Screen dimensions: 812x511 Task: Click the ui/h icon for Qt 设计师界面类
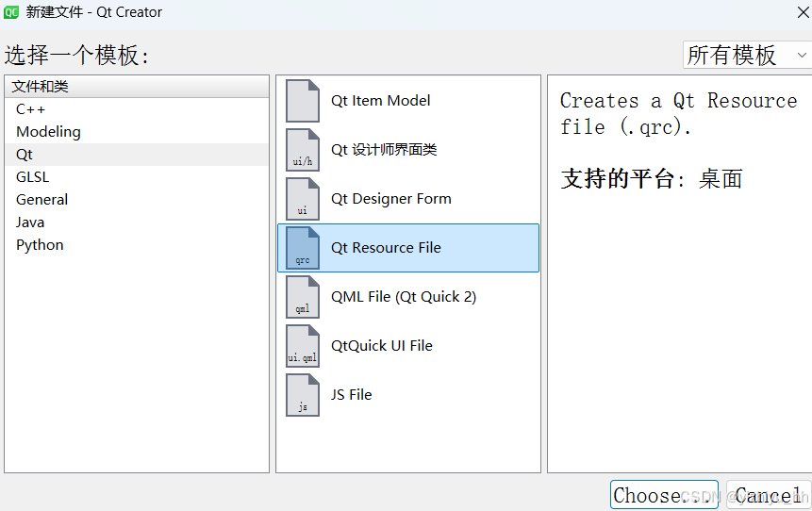click(x=303, y=150)
